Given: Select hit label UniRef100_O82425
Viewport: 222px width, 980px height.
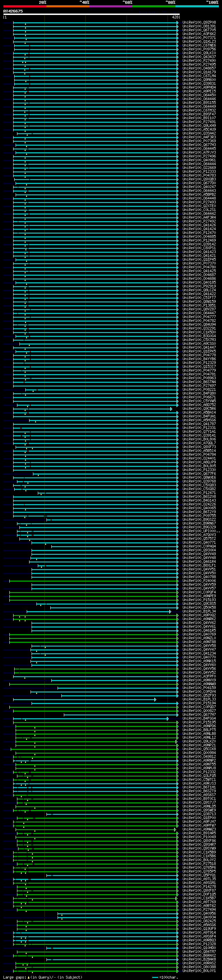Looking at the screenshot, I should tap(199, 921).
